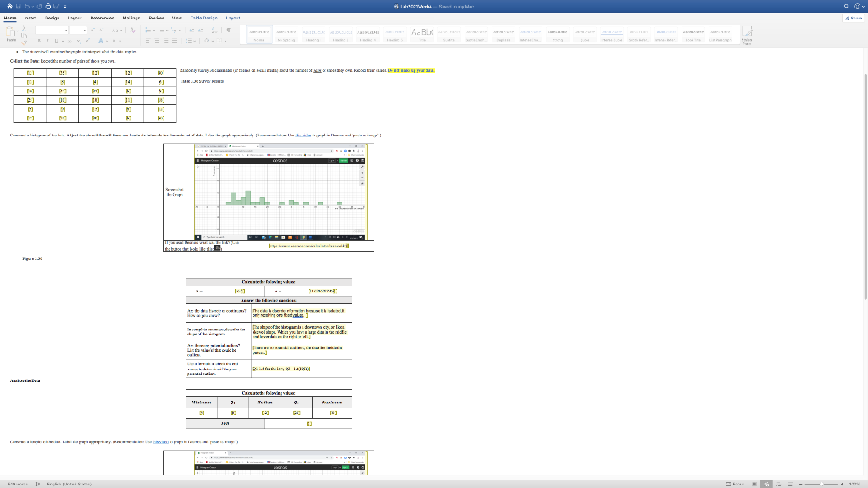Screen dimensions: 868x488
Task: Toggle Focus mode in status bar
Action: (x=735, y=484)
